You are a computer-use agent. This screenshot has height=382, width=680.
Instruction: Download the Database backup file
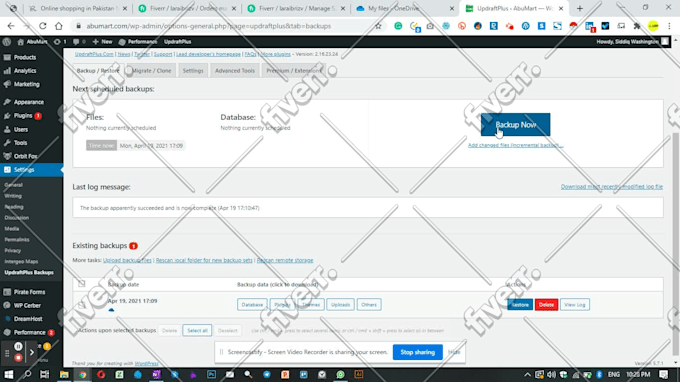[252, 304]
